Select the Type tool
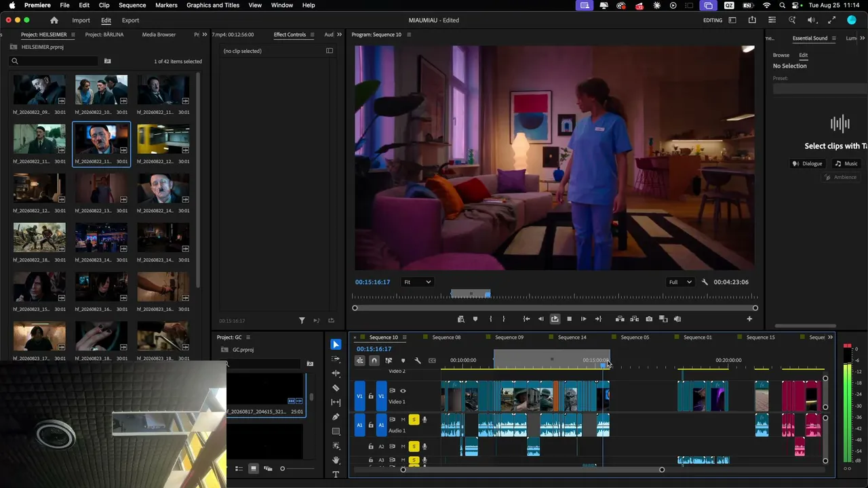 [x=336, y=474]
